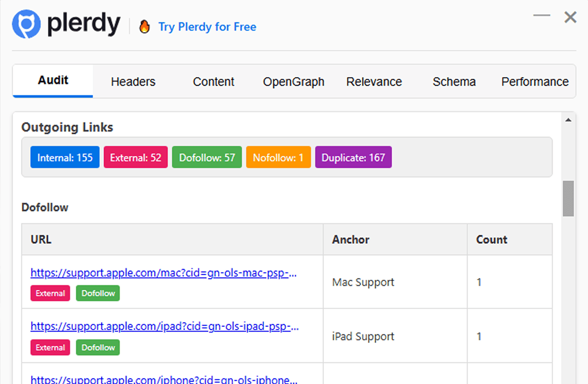588x384 pixels.
Task: Switch to the Headers tab
Action: tap(133, 82)
